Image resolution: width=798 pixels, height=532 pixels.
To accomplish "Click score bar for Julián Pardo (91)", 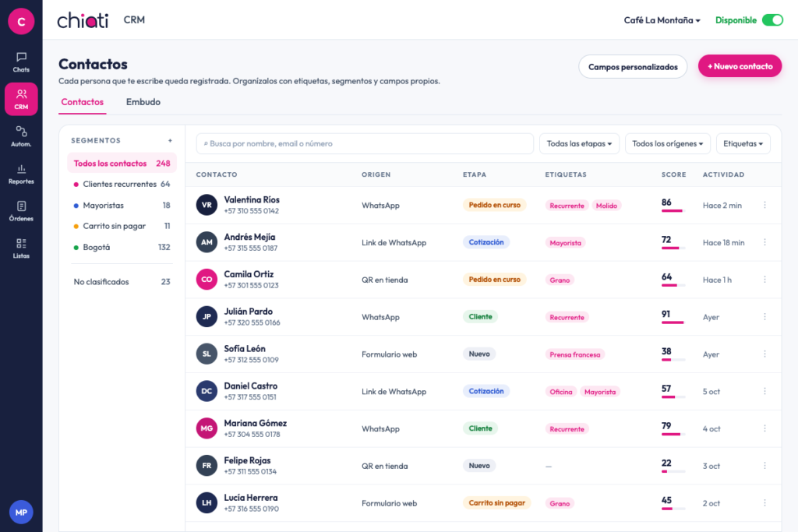I will 673,322.
